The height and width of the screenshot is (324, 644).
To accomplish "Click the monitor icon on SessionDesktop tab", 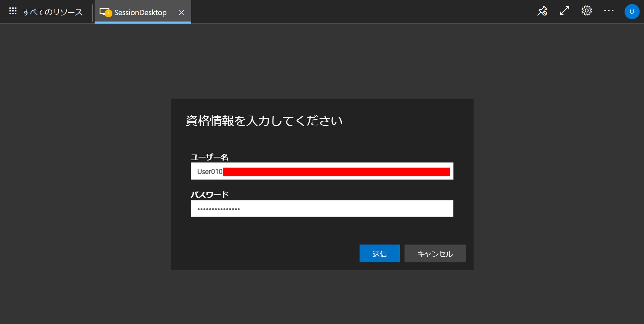I will tap(103, 11).
